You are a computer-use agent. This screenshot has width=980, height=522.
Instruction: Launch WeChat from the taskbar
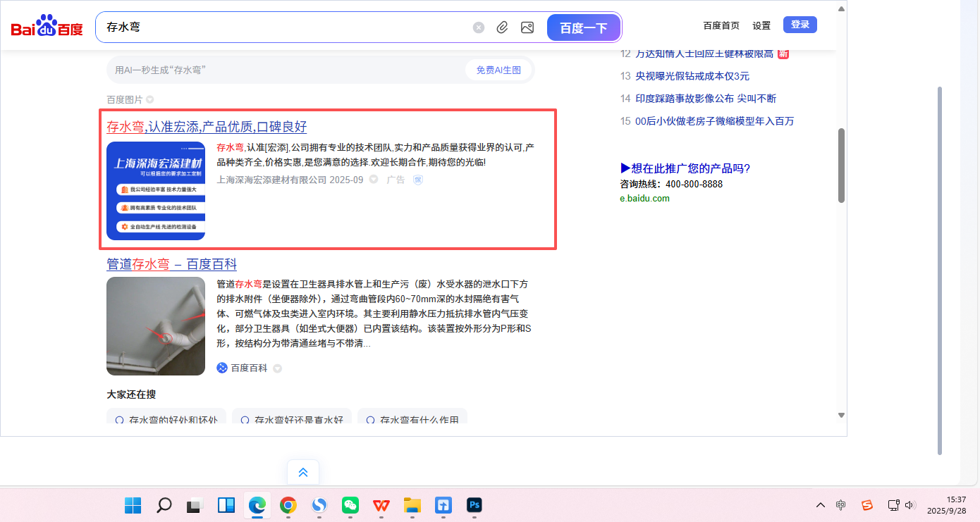point(350,505)
